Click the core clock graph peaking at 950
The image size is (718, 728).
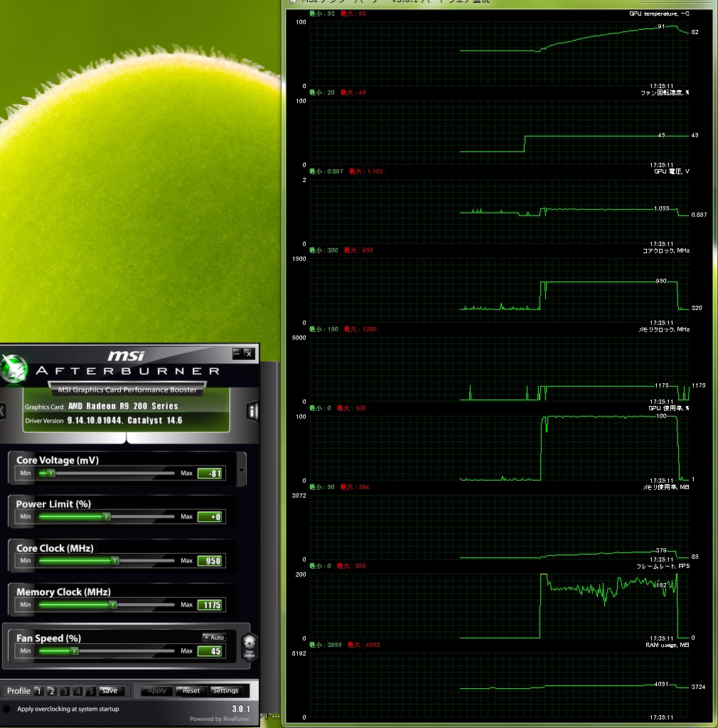499,291
